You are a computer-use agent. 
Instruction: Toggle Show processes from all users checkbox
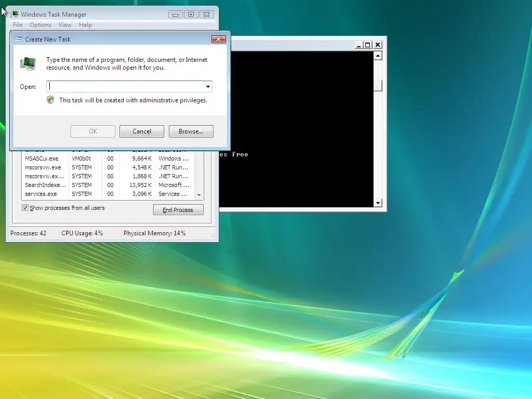25,208
